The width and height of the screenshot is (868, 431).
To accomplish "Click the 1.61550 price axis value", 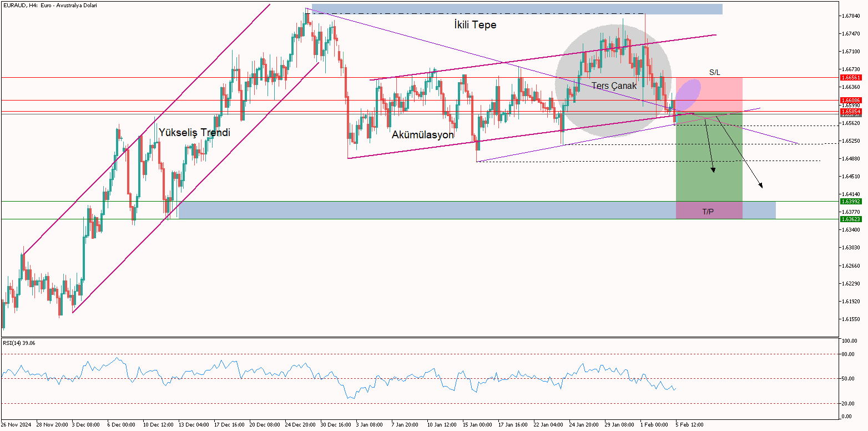I will click(x=851, y=319).
